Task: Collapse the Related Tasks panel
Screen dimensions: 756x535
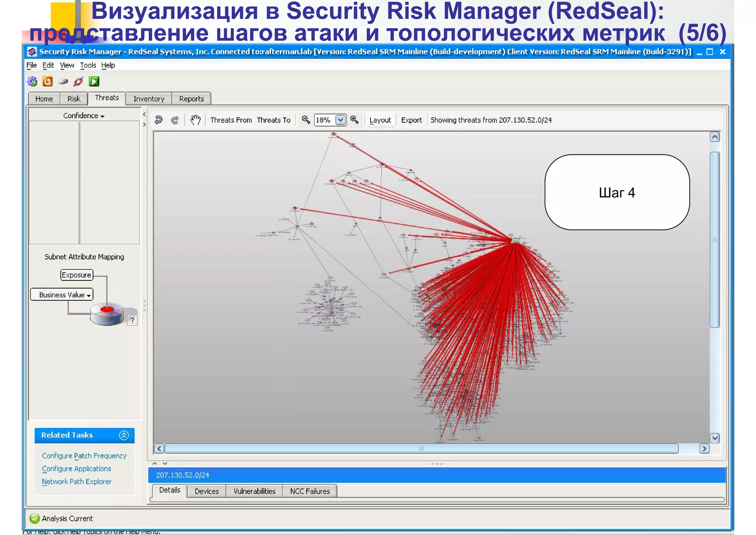Action: point(124,435)
